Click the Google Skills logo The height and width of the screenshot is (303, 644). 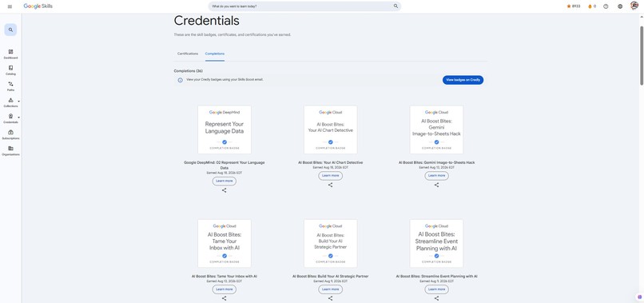tap(38, 6)
